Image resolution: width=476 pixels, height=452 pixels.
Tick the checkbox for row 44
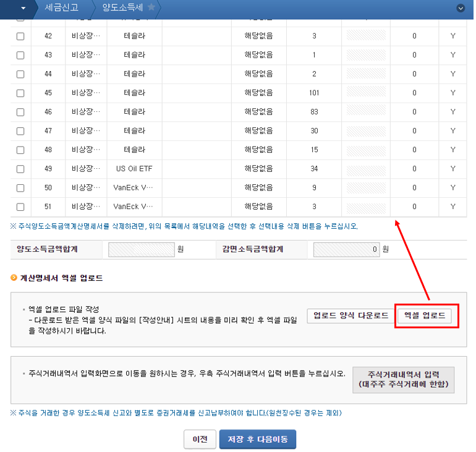click(x=20, y=74)
